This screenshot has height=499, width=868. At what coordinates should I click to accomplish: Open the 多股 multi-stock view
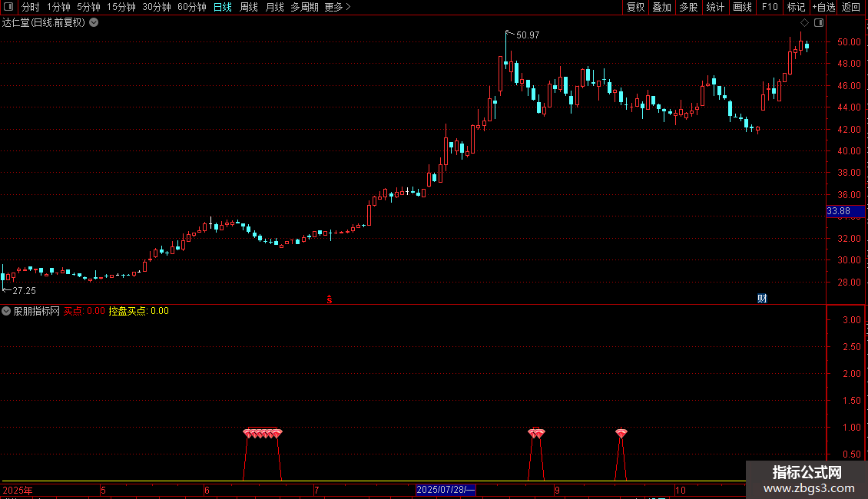click(688, 7)
